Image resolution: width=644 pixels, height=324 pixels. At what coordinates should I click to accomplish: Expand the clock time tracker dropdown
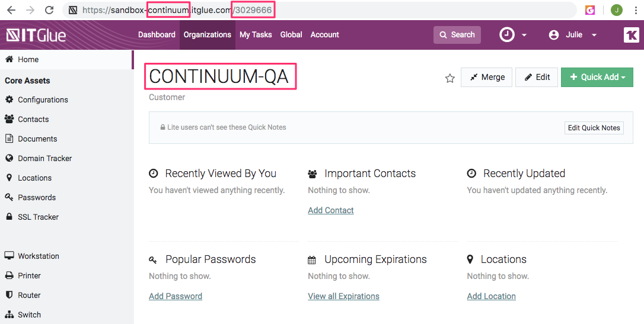pos(513,35)
